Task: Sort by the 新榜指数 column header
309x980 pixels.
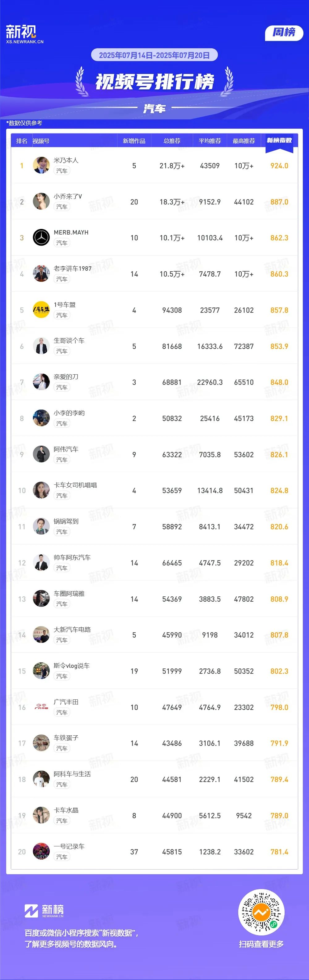Action: [279, 140]
